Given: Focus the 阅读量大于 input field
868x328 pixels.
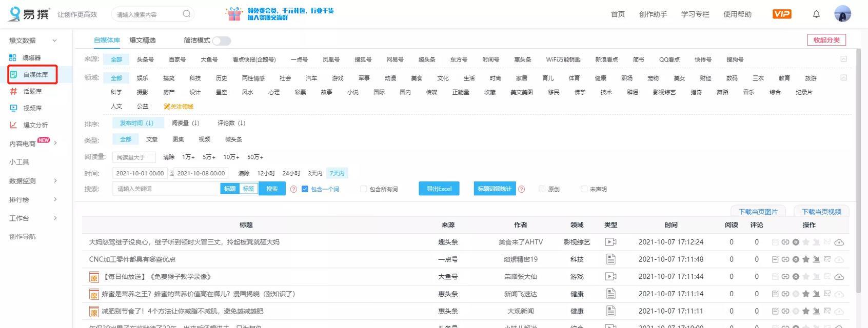Looking at the screenshot, I should [x=134, y=157].
